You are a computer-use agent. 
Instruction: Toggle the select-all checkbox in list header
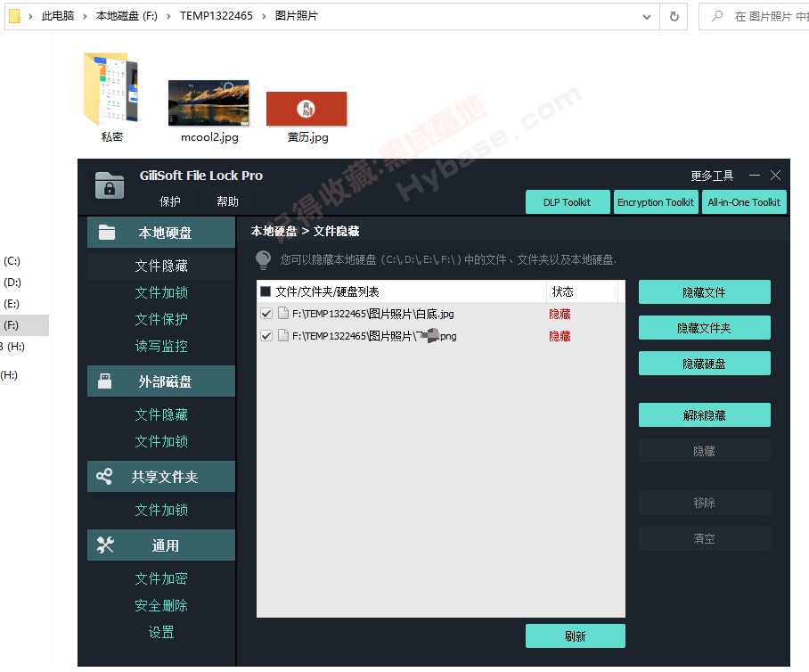[266, 291]
